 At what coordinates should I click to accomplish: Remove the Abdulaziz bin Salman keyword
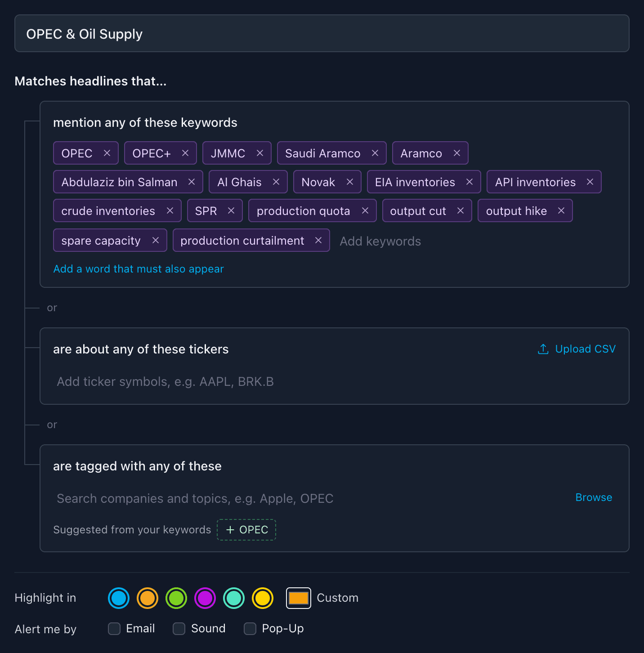pyautogui.click(x=192, y=182)
